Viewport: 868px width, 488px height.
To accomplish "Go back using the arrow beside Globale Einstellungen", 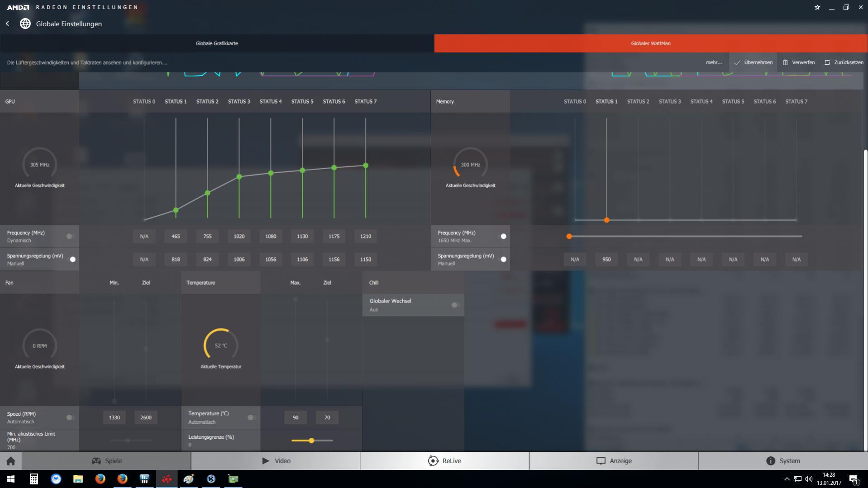I will (7, 24).
